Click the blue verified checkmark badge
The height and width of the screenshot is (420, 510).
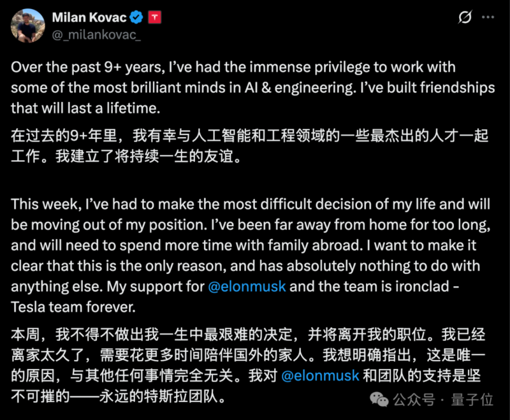pos(136,17)
